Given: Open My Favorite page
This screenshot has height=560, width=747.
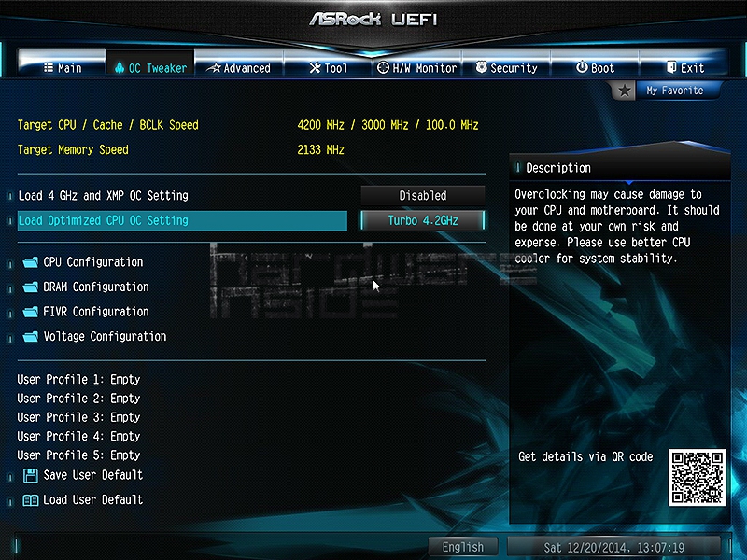Looking at the screenshot, I should click(674, 90).
